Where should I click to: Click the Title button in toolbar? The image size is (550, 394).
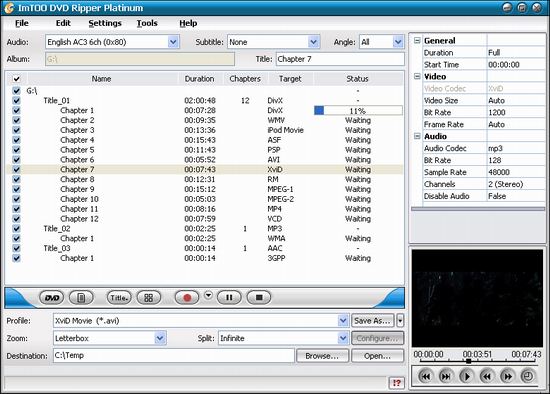coord(119,298)
